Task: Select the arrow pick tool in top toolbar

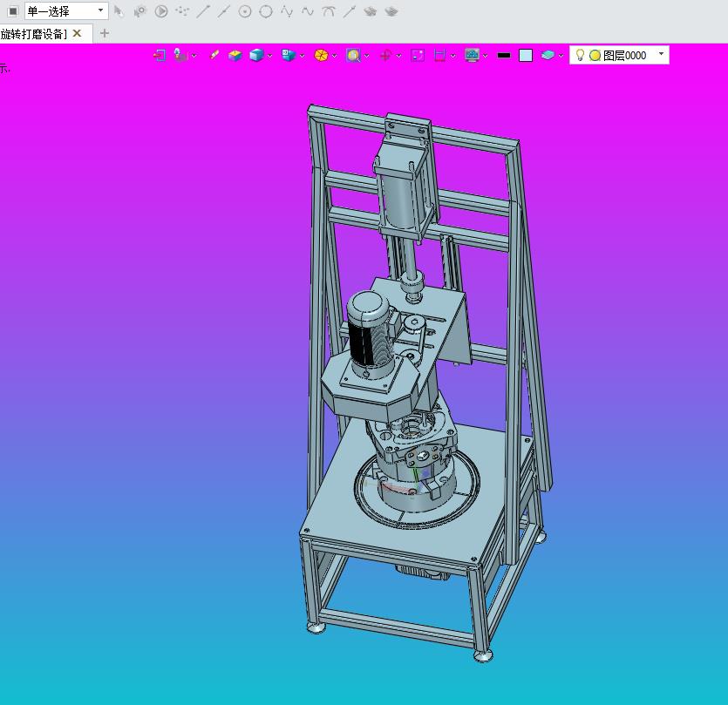Action: 119,11
